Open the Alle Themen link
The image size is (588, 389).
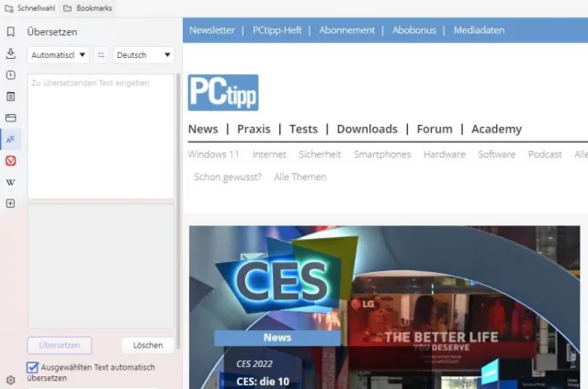coord(300,177)
